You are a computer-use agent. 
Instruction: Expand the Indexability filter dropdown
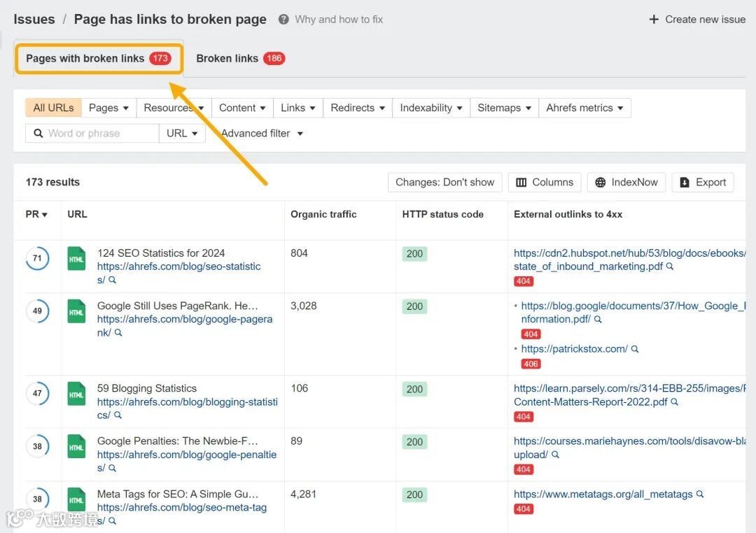430,108
